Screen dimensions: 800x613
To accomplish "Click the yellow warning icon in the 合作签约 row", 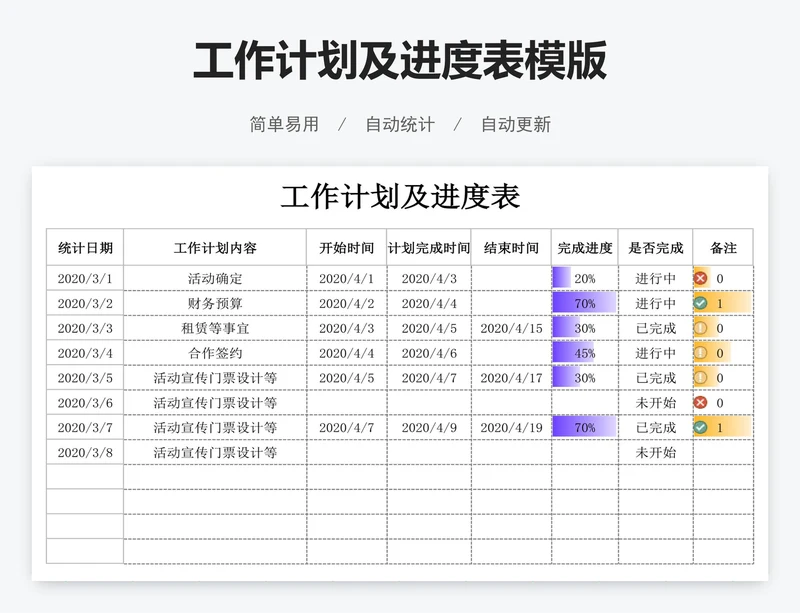I will 701,353.
